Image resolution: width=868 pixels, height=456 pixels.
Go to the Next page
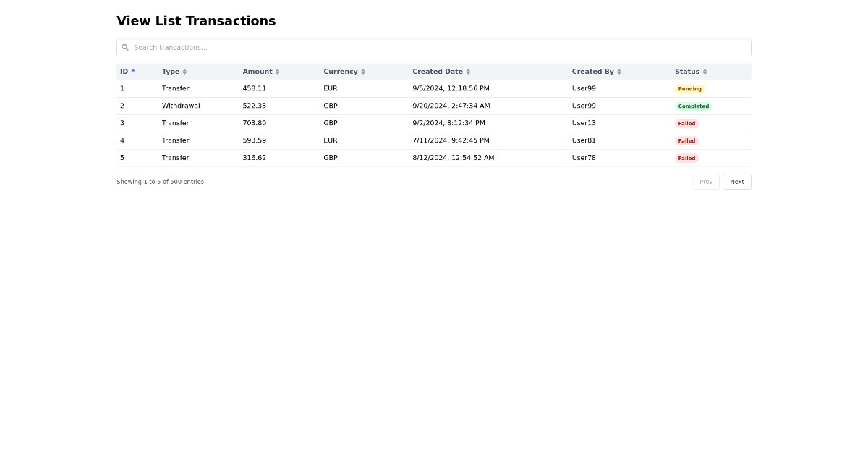(736, 182)
